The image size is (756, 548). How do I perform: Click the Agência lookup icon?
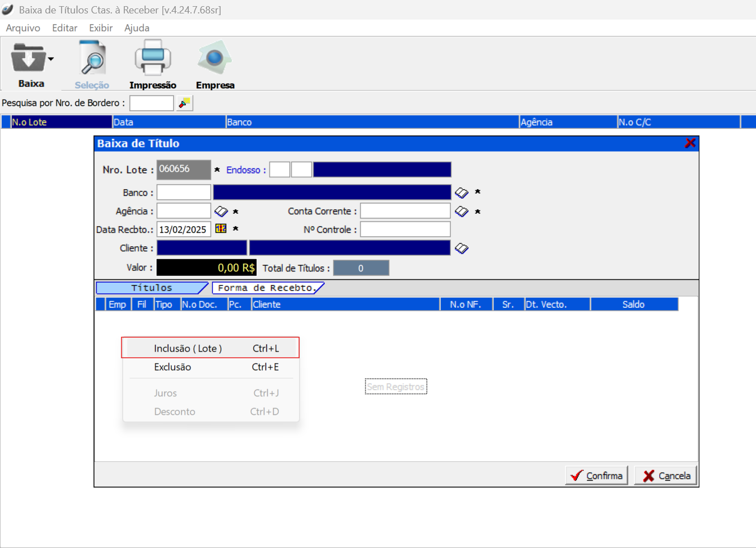[221, 211]
